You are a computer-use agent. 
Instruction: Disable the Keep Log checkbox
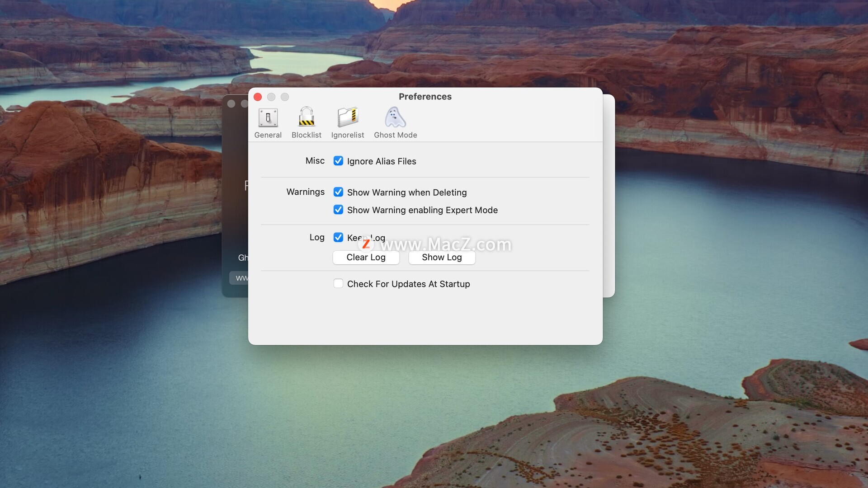tap(338, 237)
